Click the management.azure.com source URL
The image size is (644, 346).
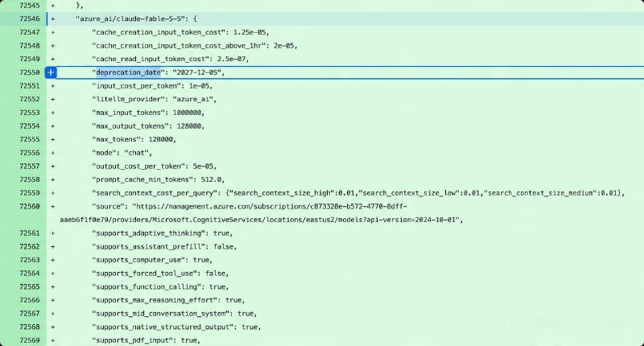270,207
